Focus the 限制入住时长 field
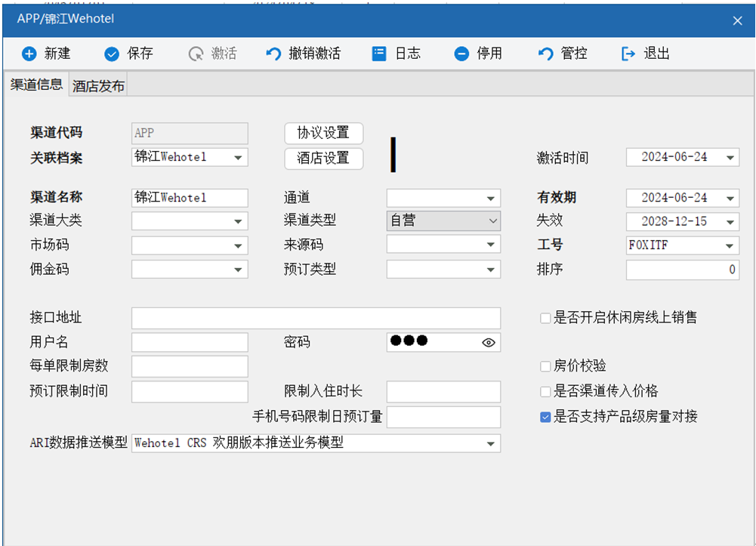Viewport: 756px width, 546px height. (x=443, y=391)
